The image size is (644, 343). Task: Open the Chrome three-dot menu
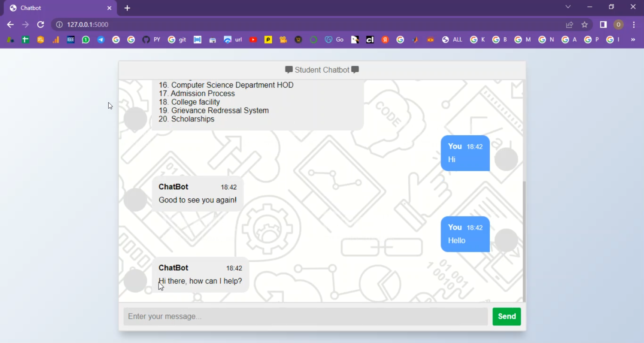[x=634, y=24]
